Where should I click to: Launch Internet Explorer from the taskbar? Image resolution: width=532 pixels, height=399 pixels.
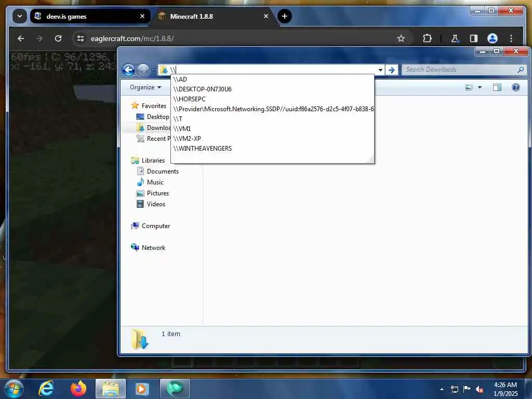coord(46,389)
